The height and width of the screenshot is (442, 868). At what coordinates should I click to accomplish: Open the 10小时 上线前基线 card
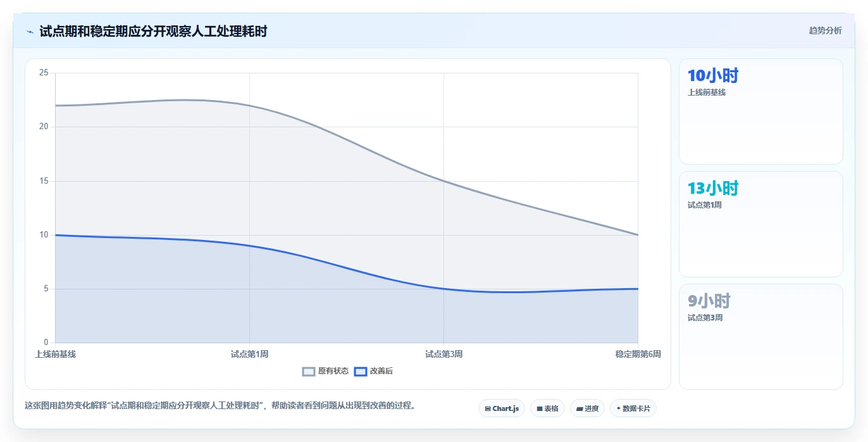click(761, 111)
